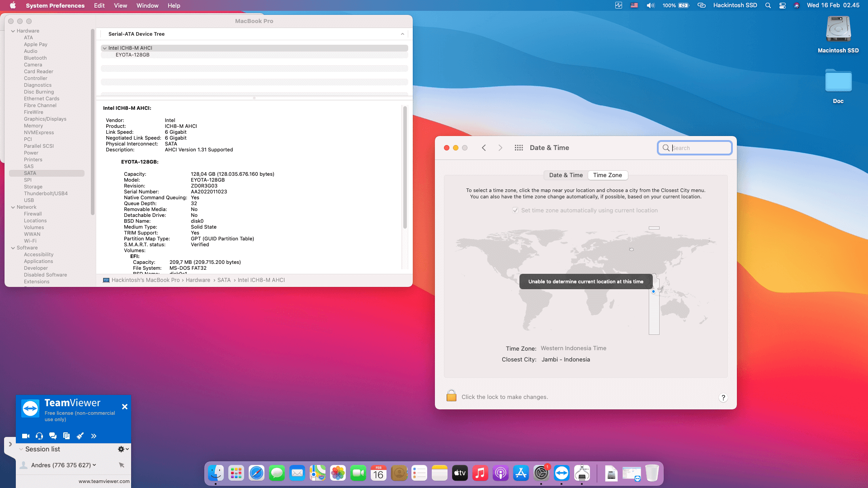Open the Window menu

point(147,5)
